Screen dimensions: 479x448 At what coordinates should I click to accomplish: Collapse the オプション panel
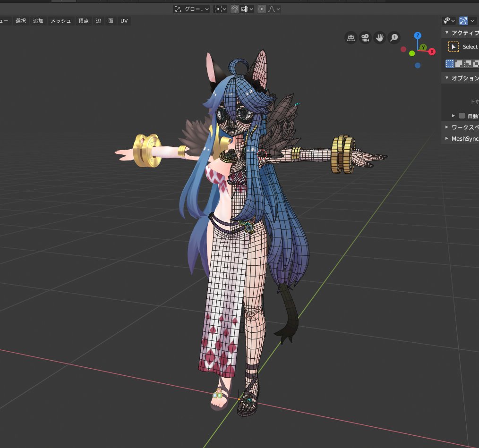coord(447,78)
